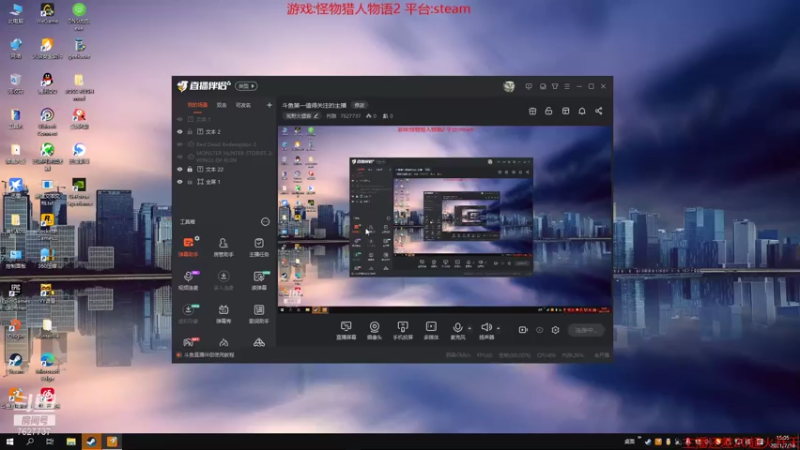Collapse the 工具箱 toolbox panel
Image resolution: width=800 pixels, height=450 pixels.
265,221
